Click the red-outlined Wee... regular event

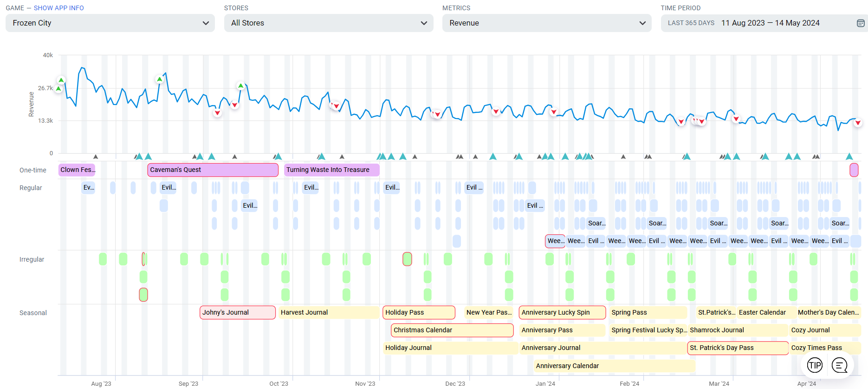[555, 241]
